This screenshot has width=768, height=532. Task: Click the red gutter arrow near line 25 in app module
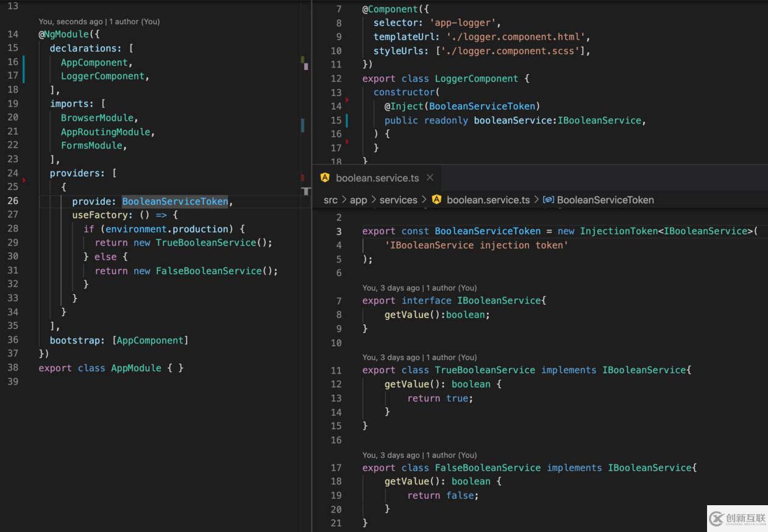24,180
